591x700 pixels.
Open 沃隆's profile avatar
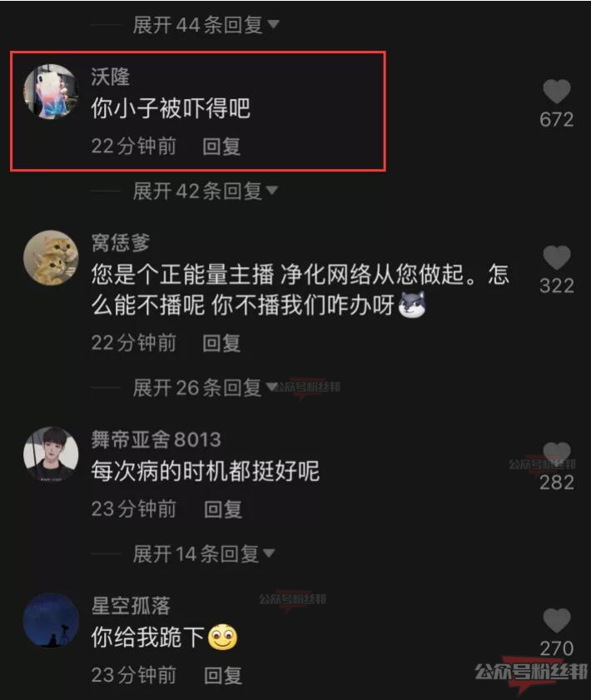pos(51,92)
